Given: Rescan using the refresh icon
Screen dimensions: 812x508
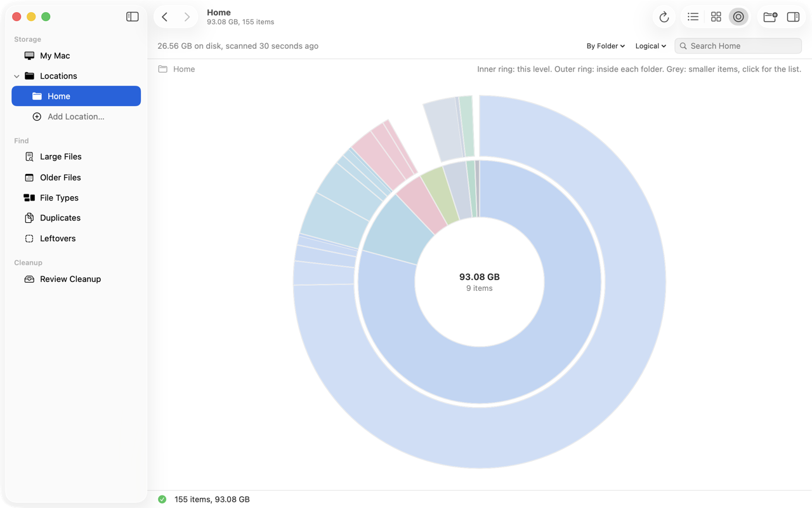Looking at the screenshot, I should tap(664, 17).
